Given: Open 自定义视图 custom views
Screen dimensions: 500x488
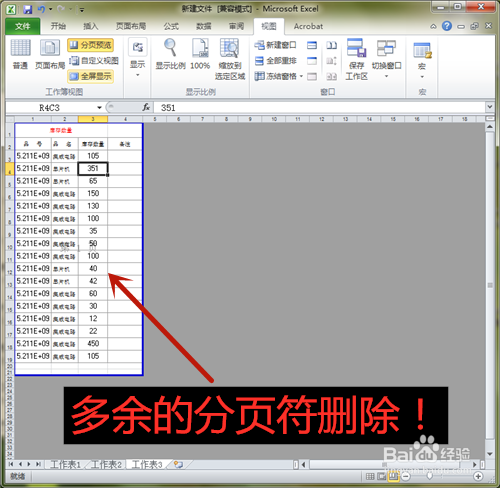Looking at the screenshot, I should tap(94, 61).
